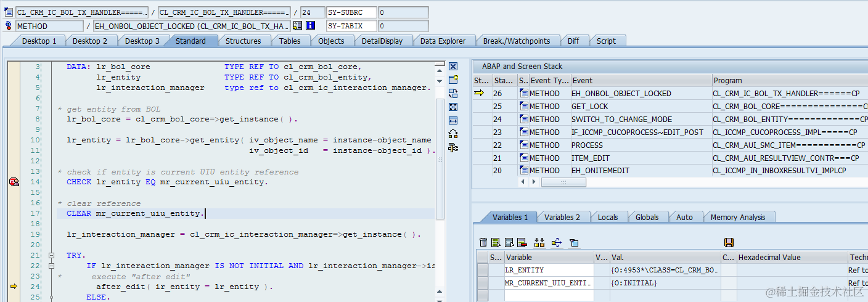The height and width of the screenshot is (302, 868).
Task: Click the empty variable name cell in the third row
Action: pos(549,295)
